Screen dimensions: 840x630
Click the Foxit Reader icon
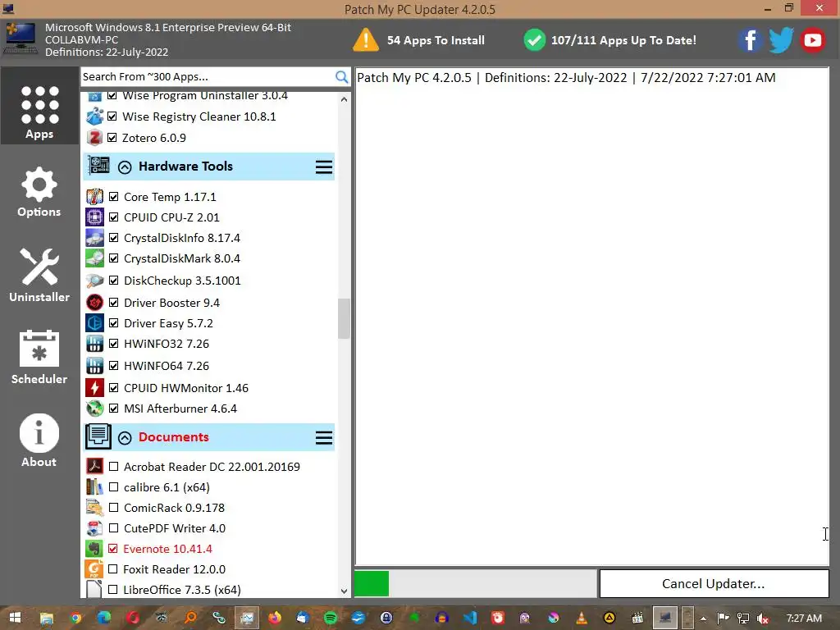click(x=94, y=569)
